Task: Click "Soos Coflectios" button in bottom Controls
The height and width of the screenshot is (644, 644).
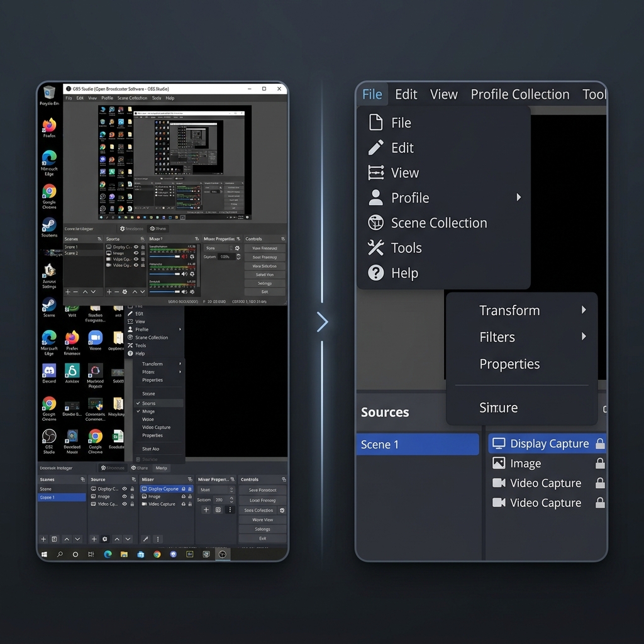Action: (258, 510)
